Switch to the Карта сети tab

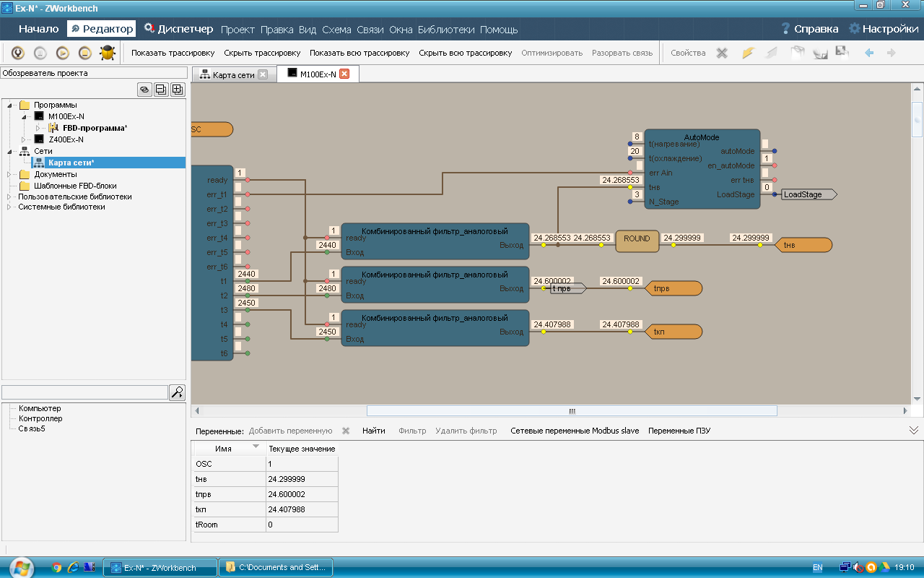(x=233, y=74)
